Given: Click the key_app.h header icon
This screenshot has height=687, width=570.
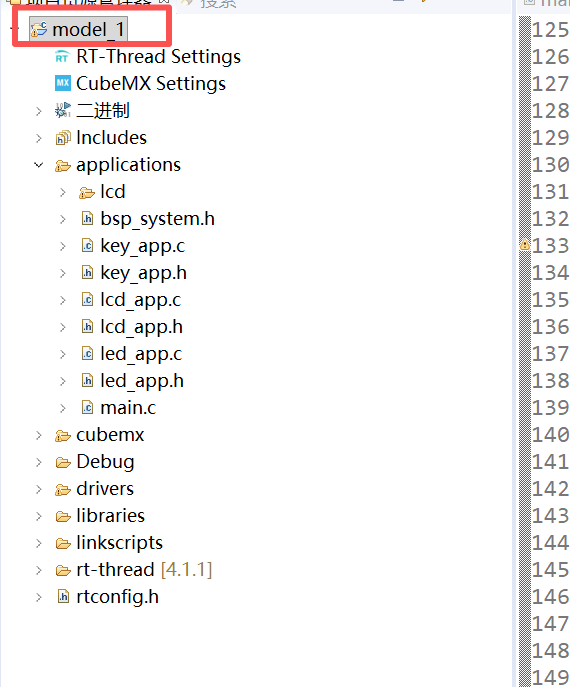Looking at the screenshot, I should point(87,273).
